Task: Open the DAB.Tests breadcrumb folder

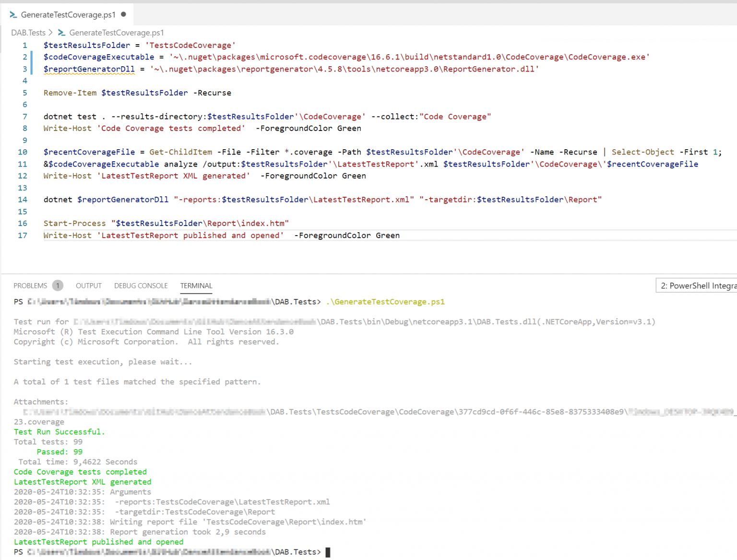Action: click(28, 33)
